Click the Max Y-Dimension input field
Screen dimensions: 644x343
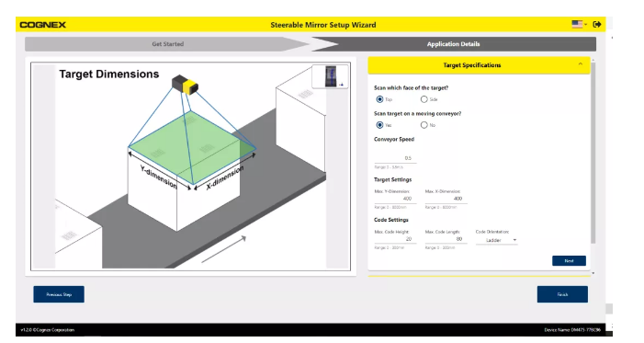[395, 199]
